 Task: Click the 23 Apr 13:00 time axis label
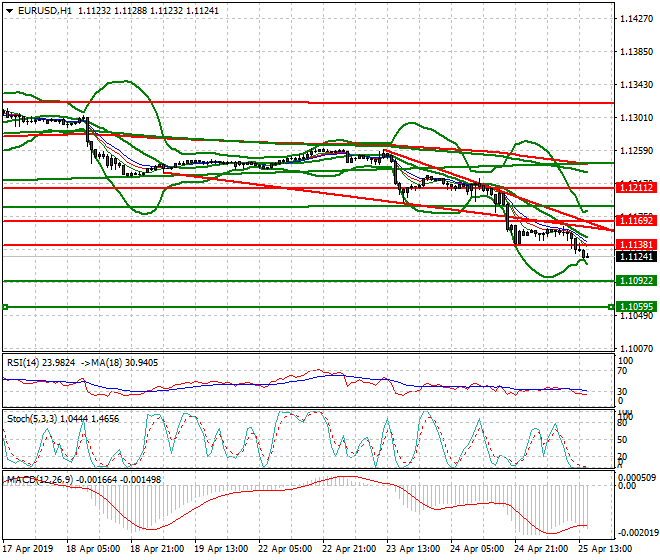click(x=413, y=549)
